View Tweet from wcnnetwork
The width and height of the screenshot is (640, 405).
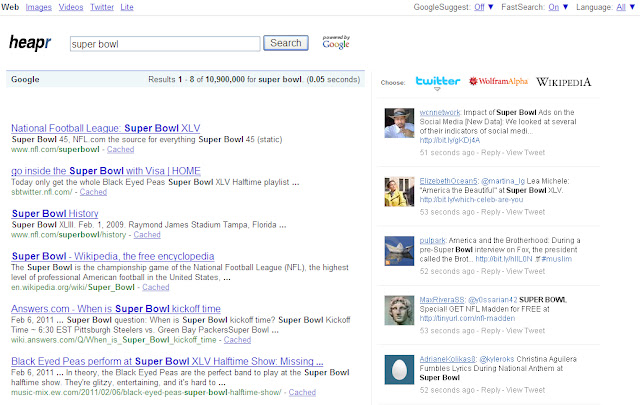[525, 152]
